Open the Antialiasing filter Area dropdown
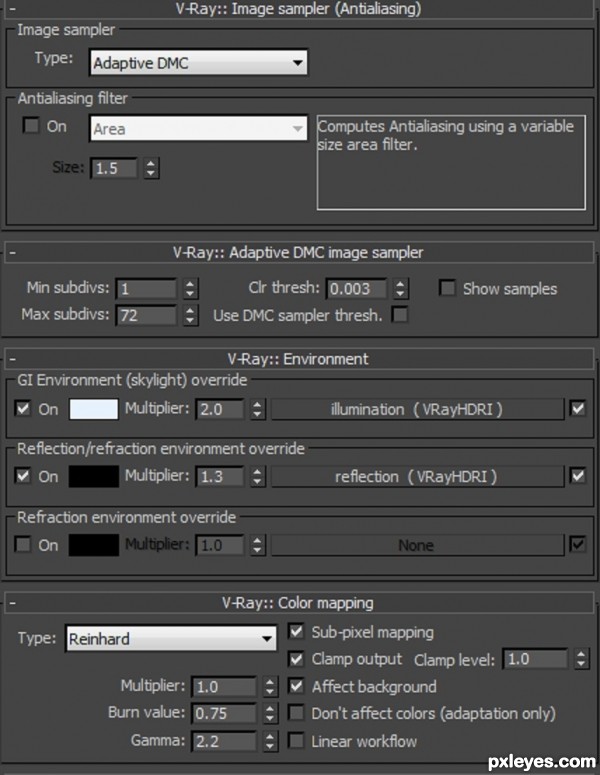 (x=198, y=129)
